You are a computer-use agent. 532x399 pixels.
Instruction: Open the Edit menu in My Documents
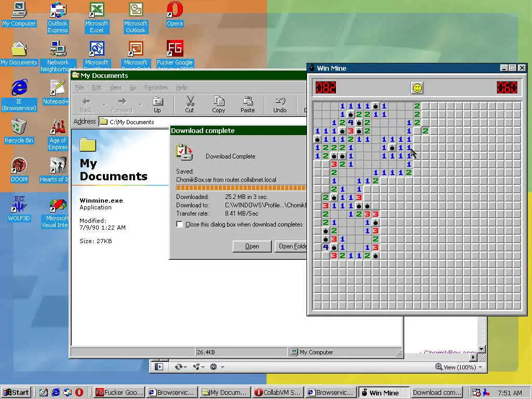point(97,87)
